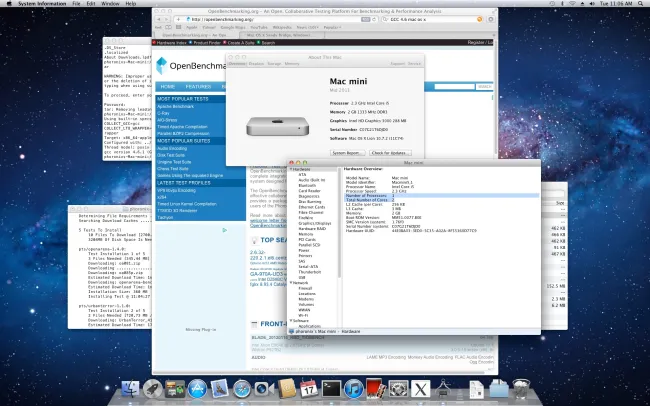Open Apache Benchmark popular test link
This screenshot has width=650, height=406.
click(175, 107)
